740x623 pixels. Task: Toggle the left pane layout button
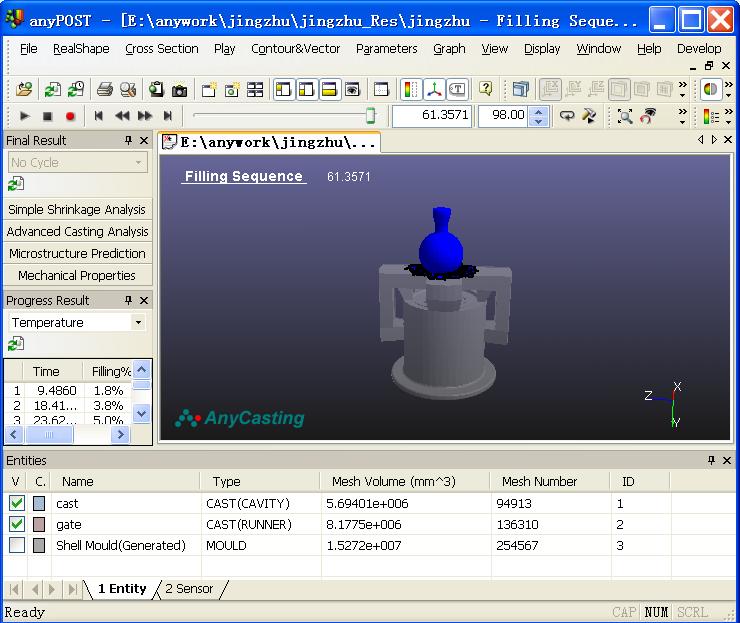click(x=283, y=89)
